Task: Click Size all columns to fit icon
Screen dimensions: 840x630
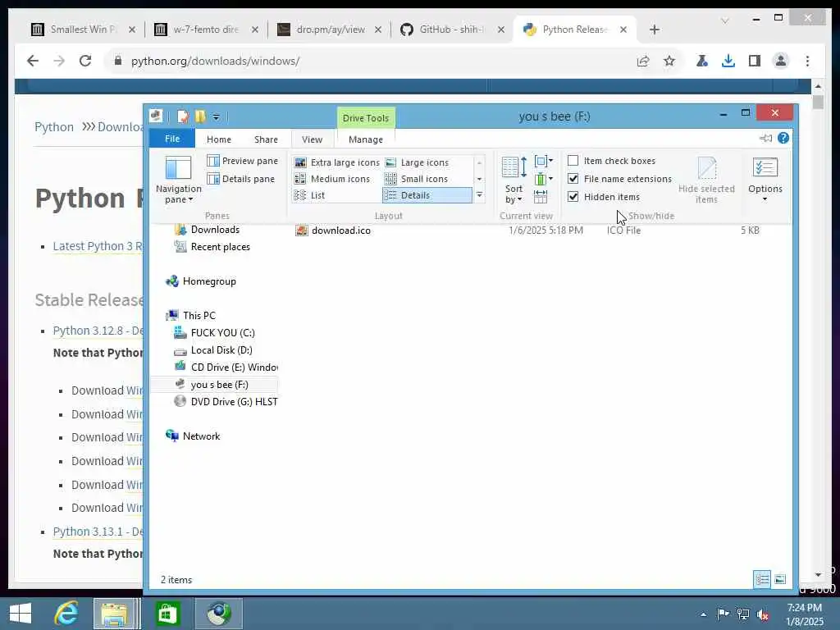Action: tap(541, 197)
